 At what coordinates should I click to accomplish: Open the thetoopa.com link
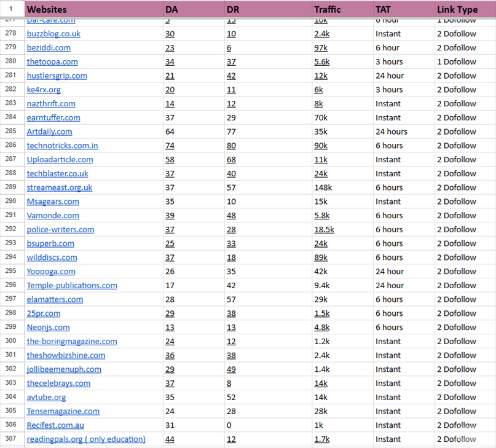point(52,61)
